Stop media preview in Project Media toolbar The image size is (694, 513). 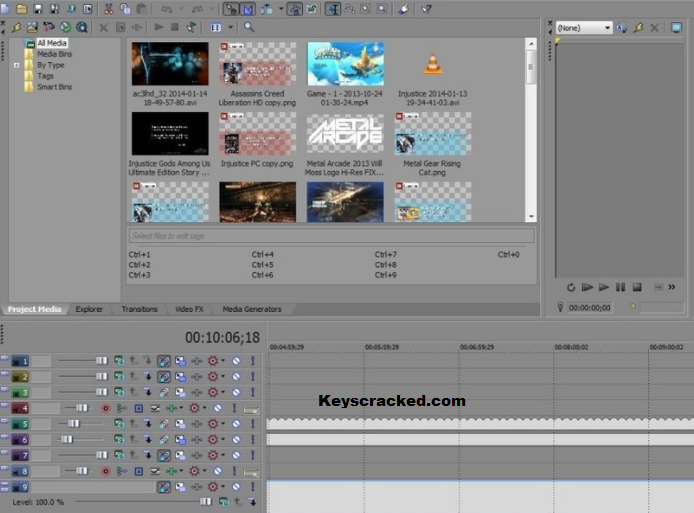pyautogui.click(x=175, y=27)
